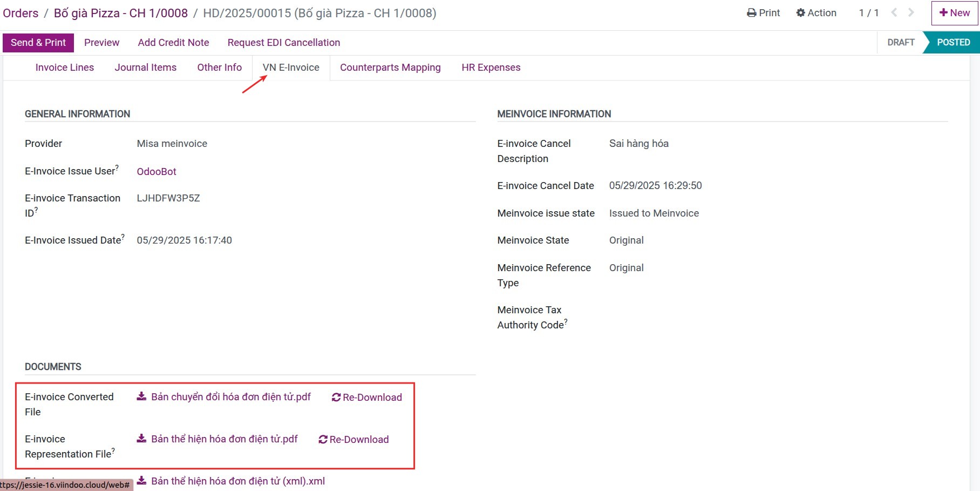Click the Print printer icon
This screenshot has width=980, height=491.
pyautogui.click(x=751, y=13)
